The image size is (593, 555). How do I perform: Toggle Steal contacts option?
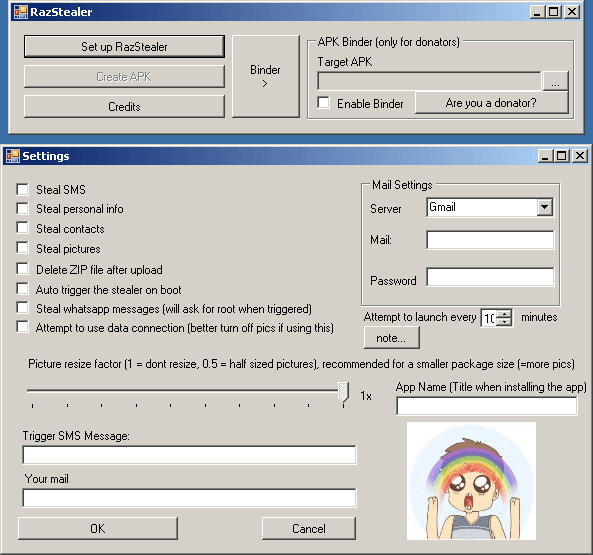[x=23, y=228]
